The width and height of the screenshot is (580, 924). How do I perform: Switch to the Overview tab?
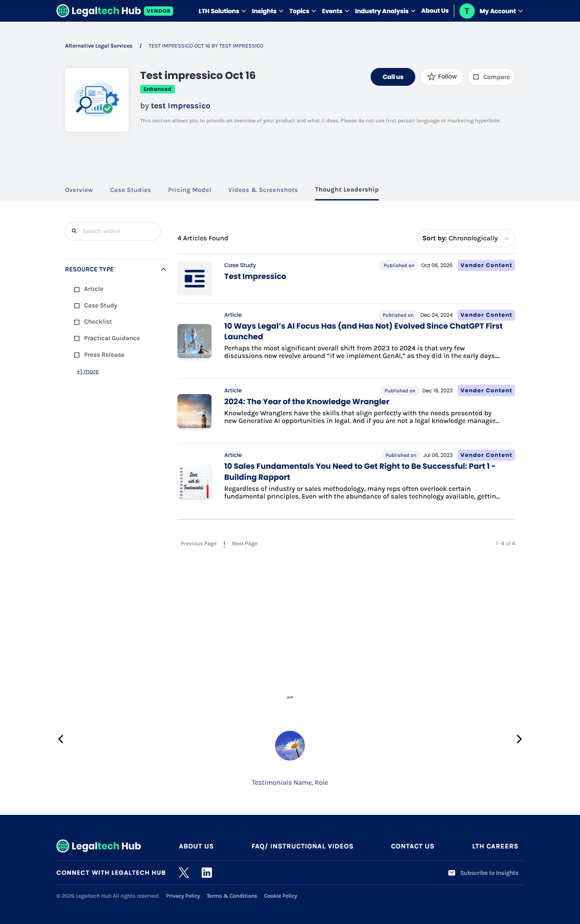click(x=79, y=190)
